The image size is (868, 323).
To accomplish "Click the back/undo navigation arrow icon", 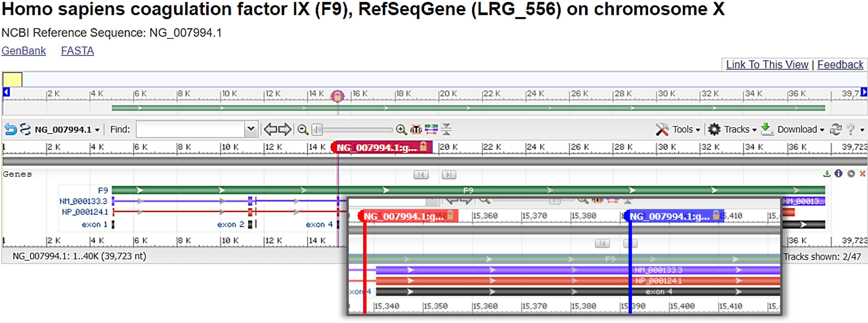I will point(11,129).
